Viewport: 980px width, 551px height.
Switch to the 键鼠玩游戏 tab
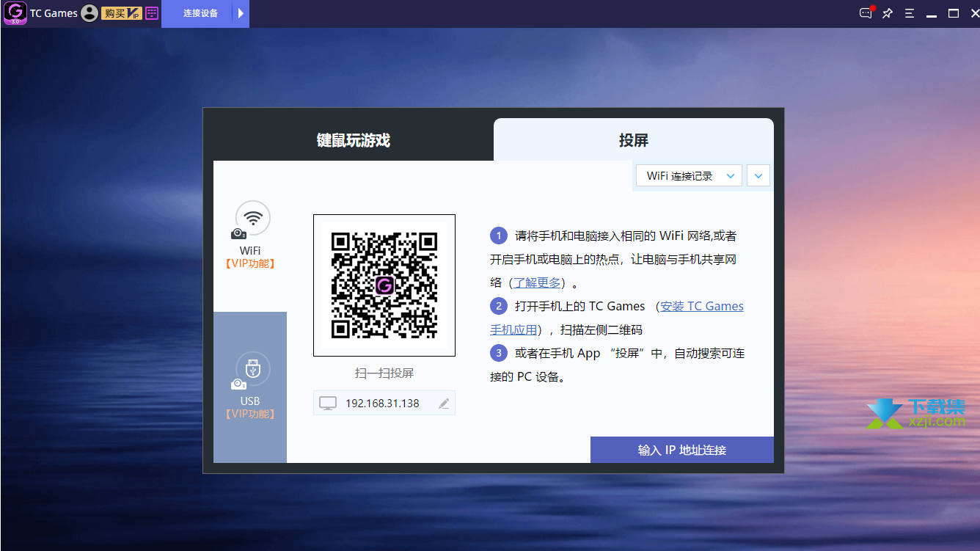point(354,140)
